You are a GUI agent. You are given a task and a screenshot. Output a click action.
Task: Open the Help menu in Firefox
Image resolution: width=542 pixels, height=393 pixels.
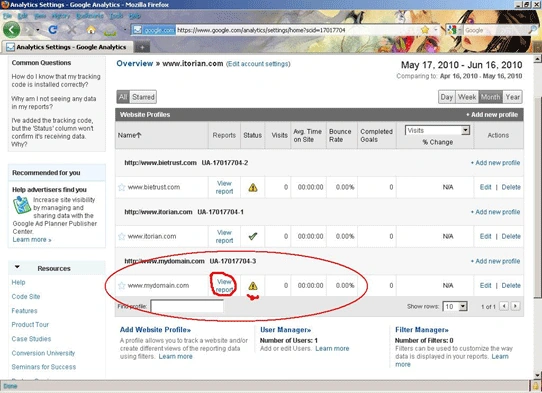[135, 16]
